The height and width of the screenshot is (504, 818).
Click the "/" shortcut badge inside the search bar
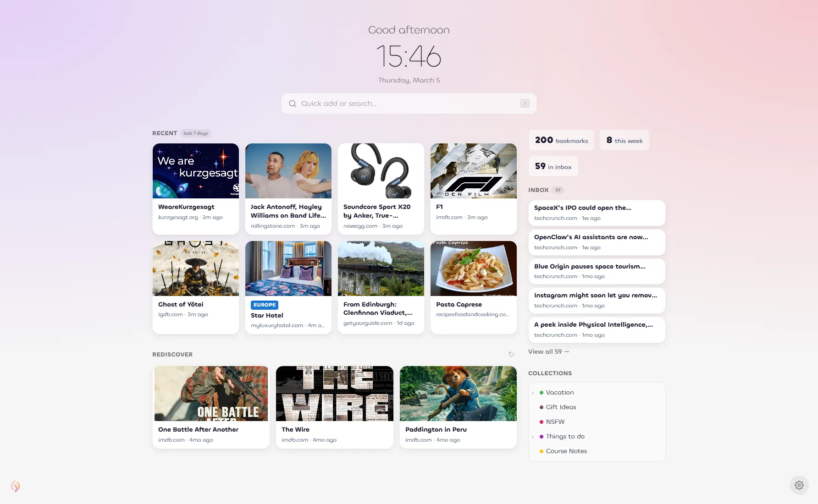tap(524, 104)
